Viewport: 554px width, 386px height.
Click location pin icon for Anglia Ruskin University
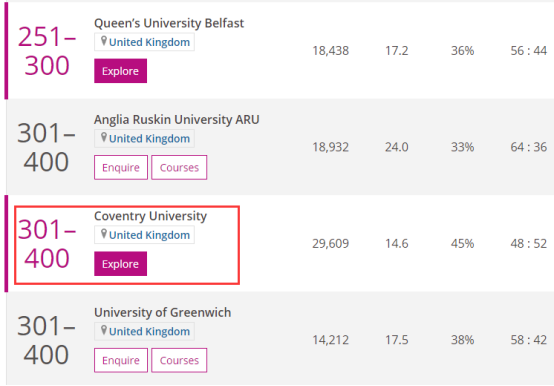tap(104, 137)
